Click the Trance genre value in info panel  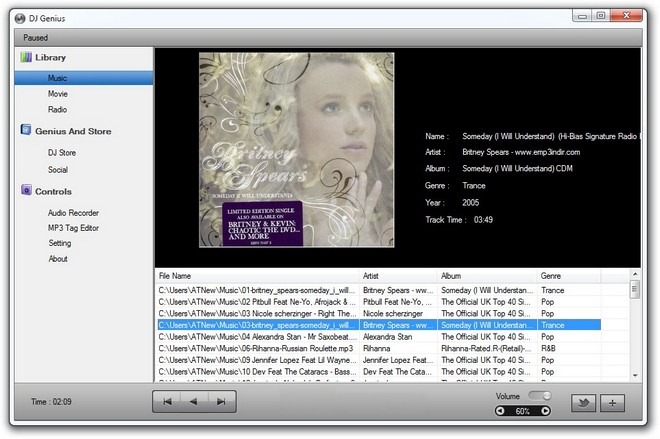[474, 186]
